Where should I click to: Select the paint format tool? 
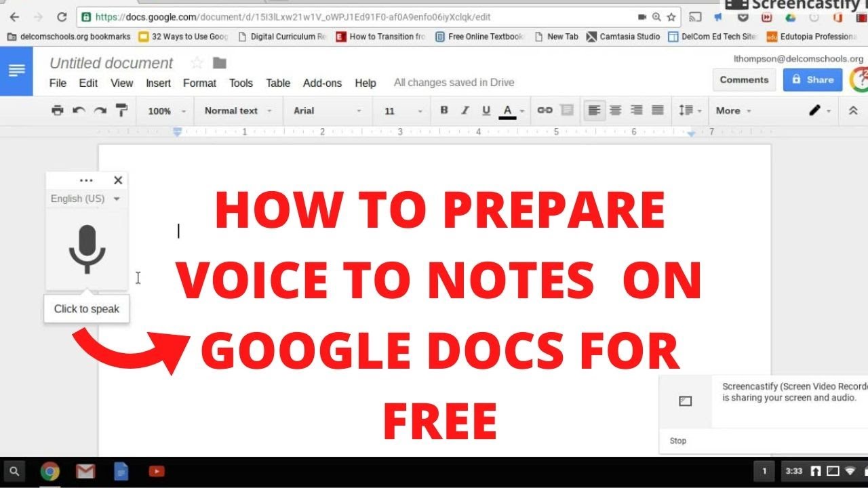[x=121, y=110]
